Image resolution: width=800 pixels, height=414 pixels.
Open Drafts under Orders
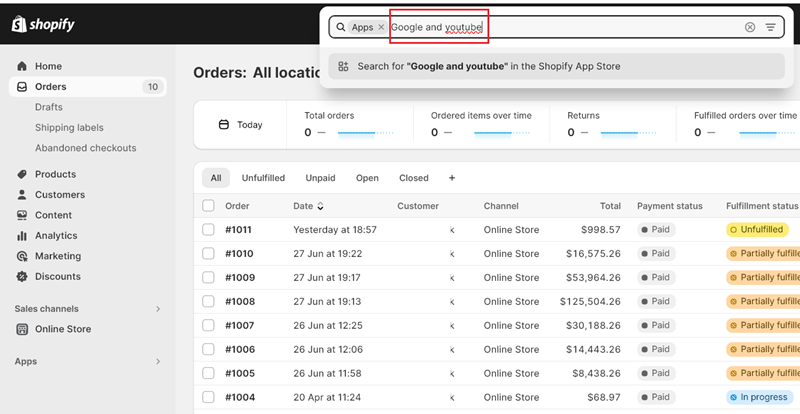pyautogui.click(x=49, y=107)
